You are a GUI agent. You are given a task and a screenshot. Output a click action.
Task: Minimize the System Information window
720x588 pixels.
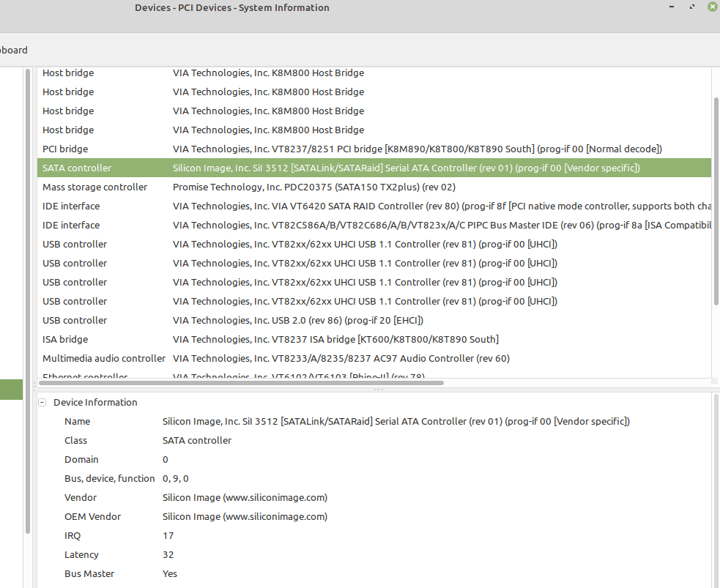[x=672, y=7]
